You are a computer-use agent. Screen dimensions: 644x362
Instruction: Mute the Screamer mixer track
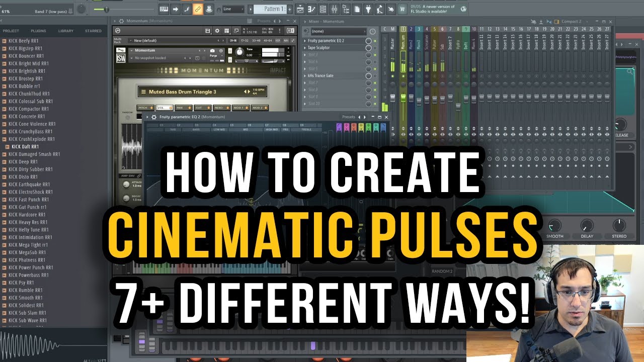(427, 76)
